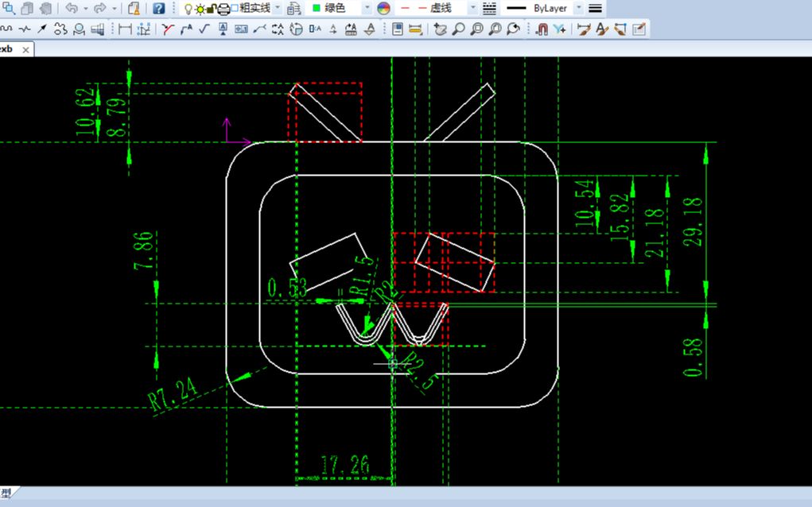Open the ByLayer lineweight dropdown
This screenshot has width=812, height=507.
(x=579, y=8)
